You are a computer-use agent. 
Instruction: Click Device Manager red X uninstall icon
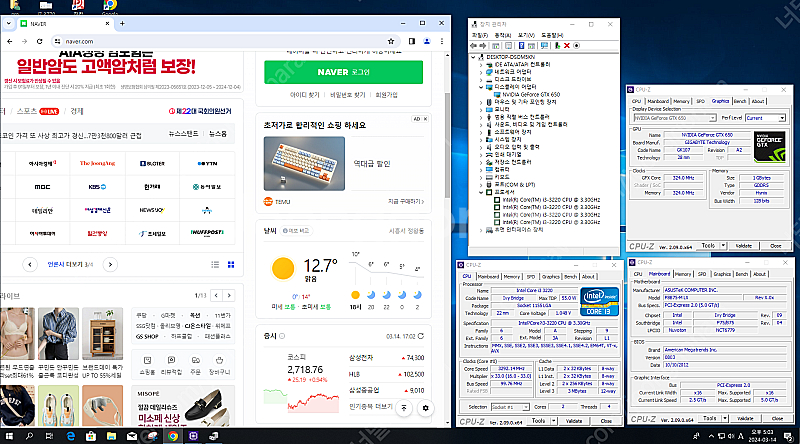click(x=567, y=46)
